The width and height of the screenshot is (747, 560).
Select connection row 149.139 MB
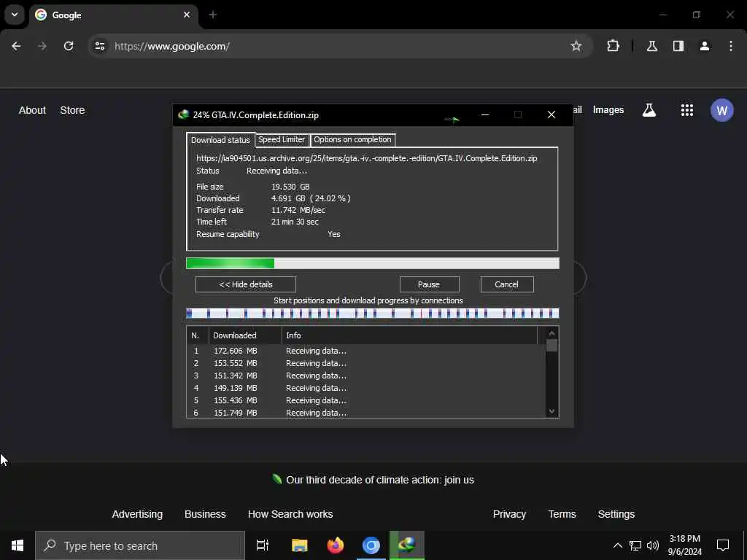point(366,388)
